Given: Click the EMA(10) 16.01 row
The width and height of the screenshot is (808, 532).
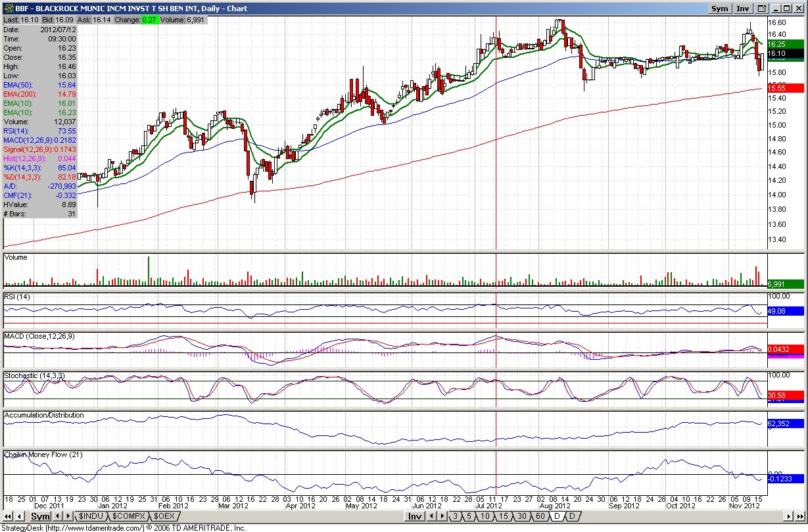Looking at the screenshot, I should (40, 104).
